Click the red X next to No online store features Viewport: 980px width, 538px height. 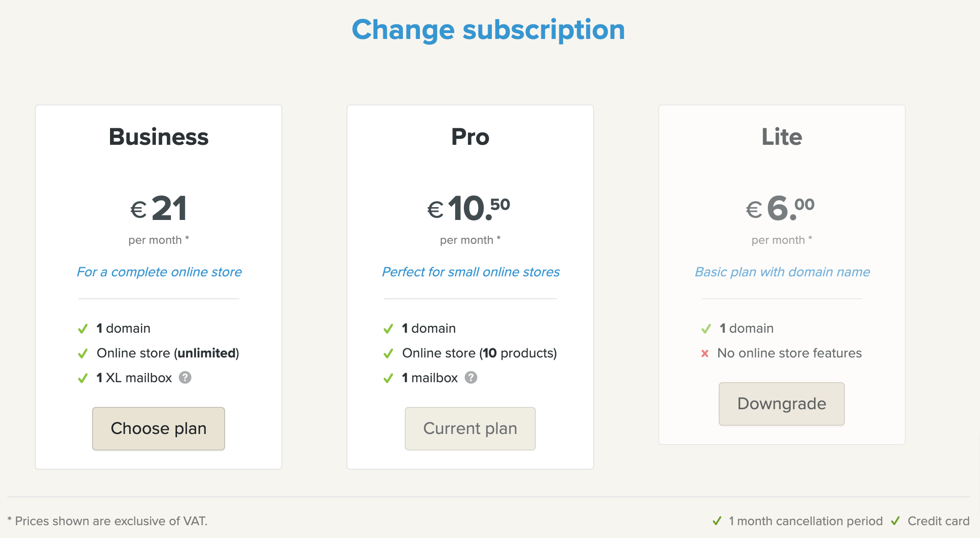point(705,353)
